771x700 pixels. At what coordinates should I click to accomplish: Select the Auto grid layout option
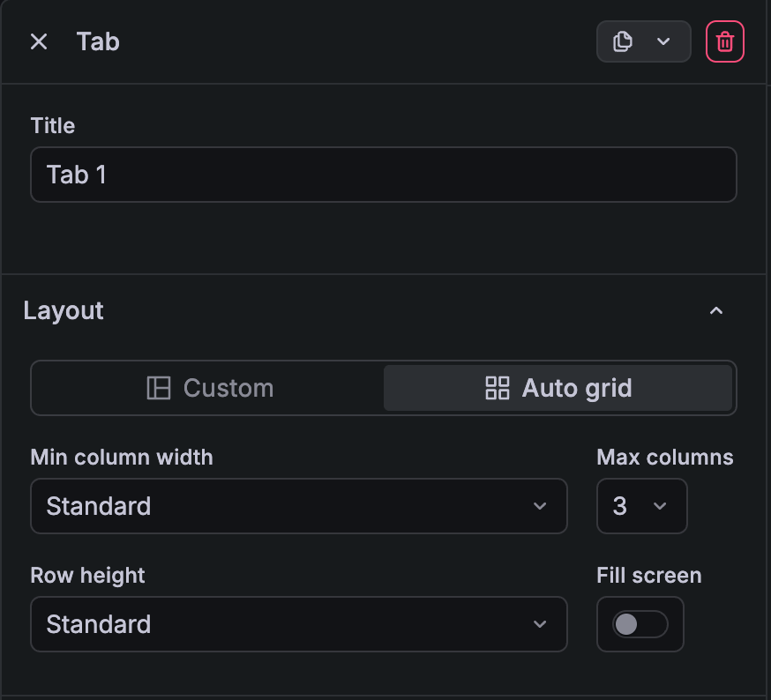coord(558,388)
